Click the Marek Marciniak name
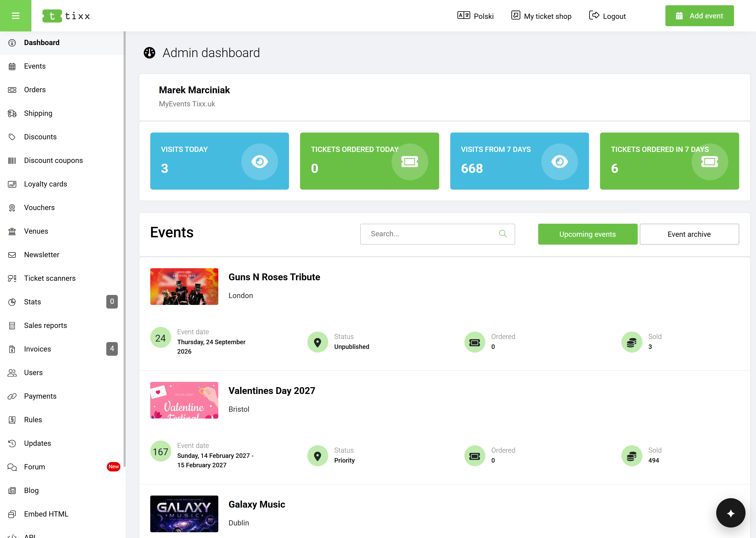 click(x=194, y=90)
